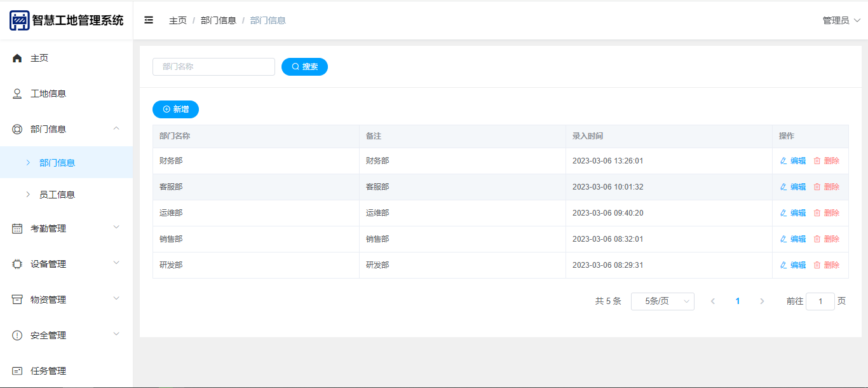This screenshot has width=868, height=388.
Task: Open the 5条/页 page size dropdown
Action: pyautogui.click(x=662, y=301)
